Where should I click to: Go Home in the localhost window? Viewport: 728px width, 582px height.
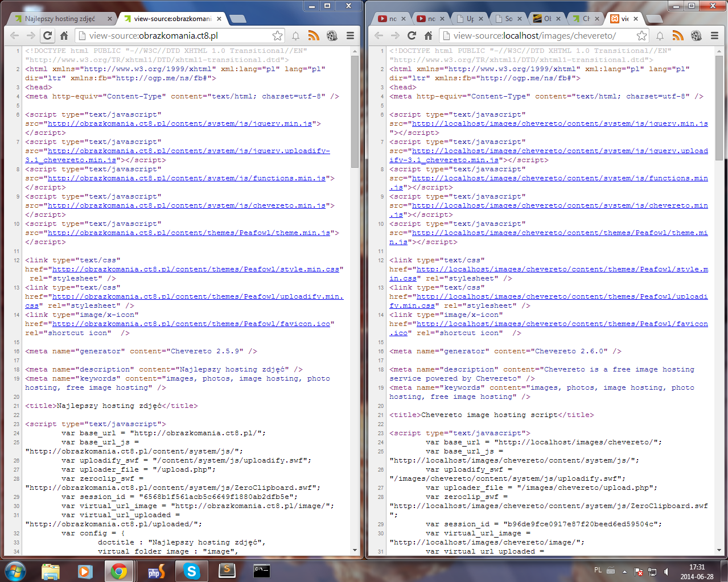coord(428,35)
